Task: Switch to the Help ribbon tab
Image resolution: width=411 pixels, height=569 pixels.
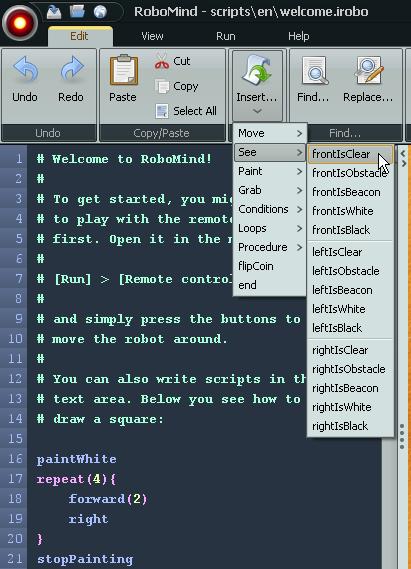Action: click(299, 36)
